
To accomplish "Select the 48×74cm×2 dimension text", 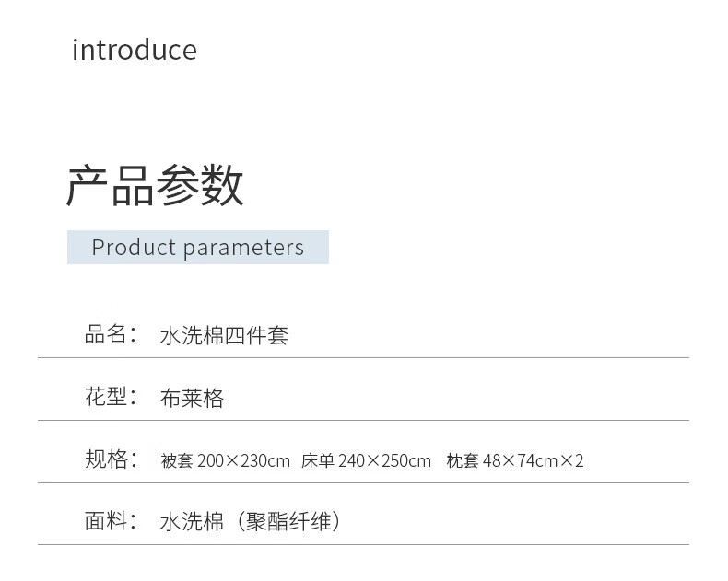I will [x=534, y=460].
